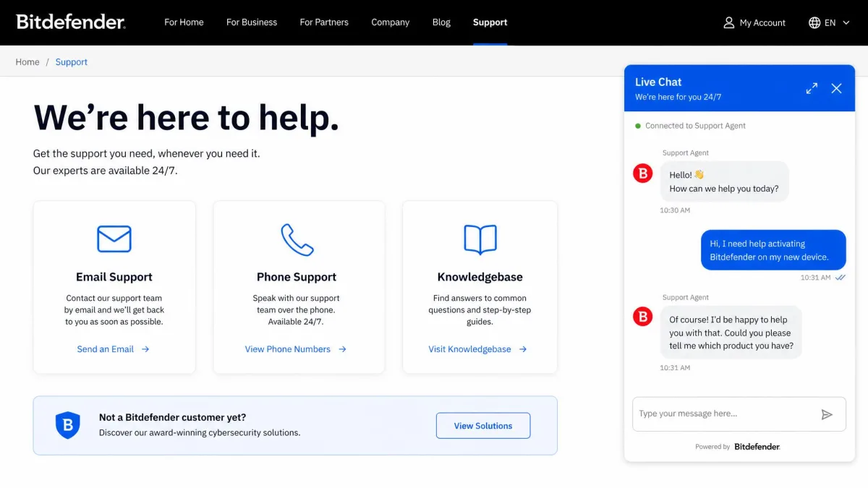
Task: Open the For Home menu
Action: click(184, 22)
